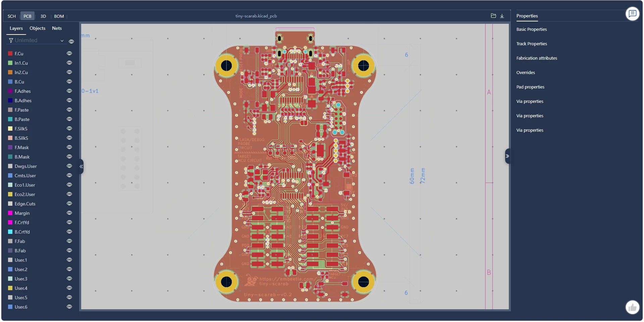Open the Nets tab

(x=57, y=28)
